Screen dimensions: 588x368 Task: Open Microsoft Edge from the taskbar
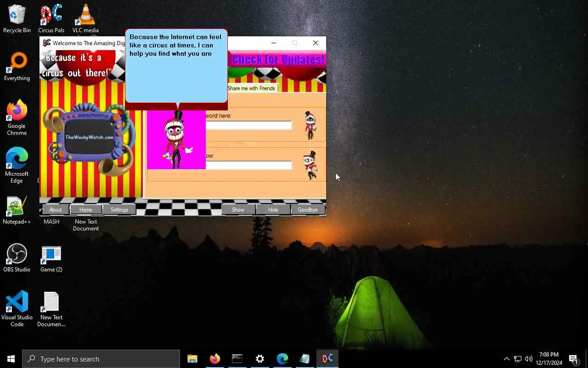(282, 359)
